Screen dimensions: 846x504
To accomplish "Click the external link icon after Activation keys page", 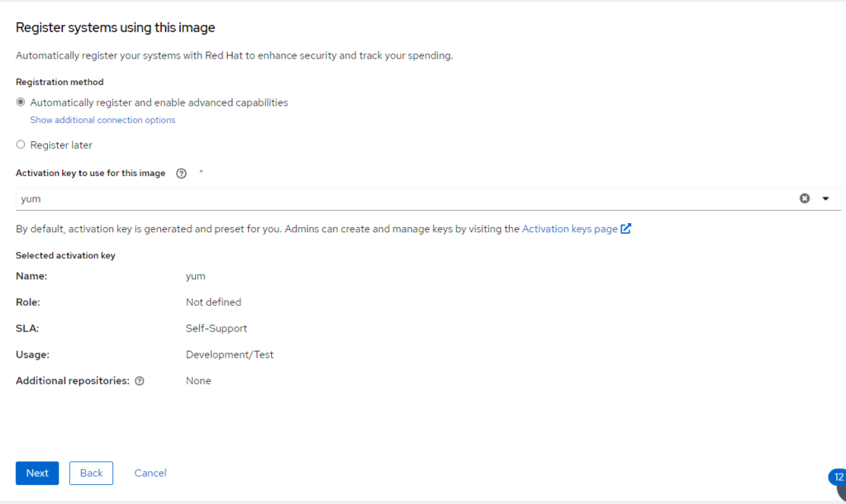I will [x=626, y=229].
